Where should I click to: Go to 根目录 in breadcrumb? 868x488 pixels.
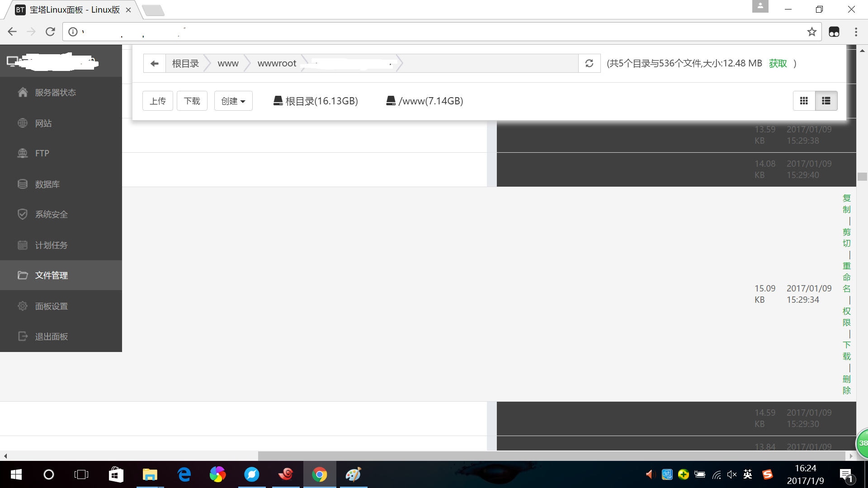[x=185, y=63]
